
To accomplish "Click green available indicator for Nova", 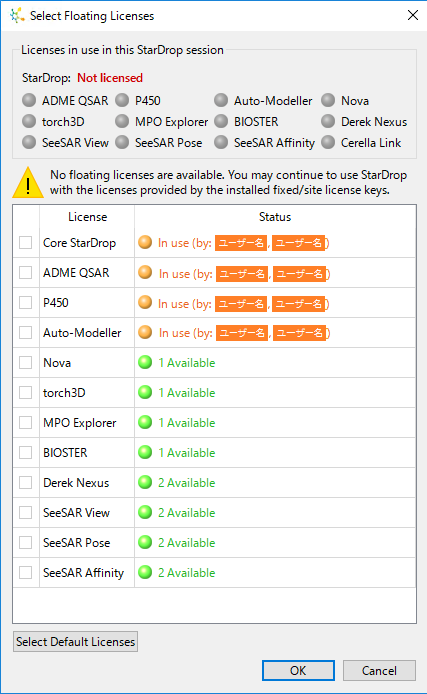I will 145,362.
